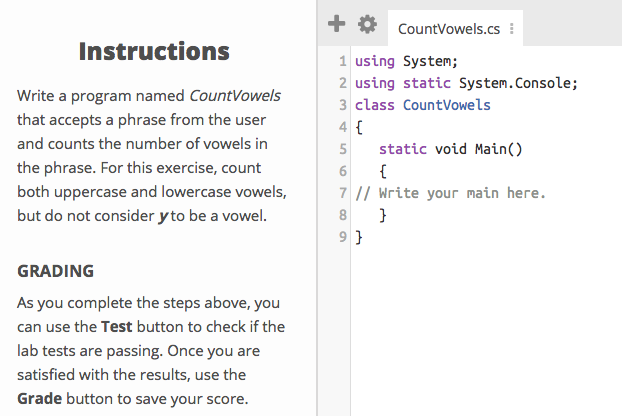Screen dimensions: 622x416
Task: Click the bold italic 'y' in instructions
Action: point(163,217)
